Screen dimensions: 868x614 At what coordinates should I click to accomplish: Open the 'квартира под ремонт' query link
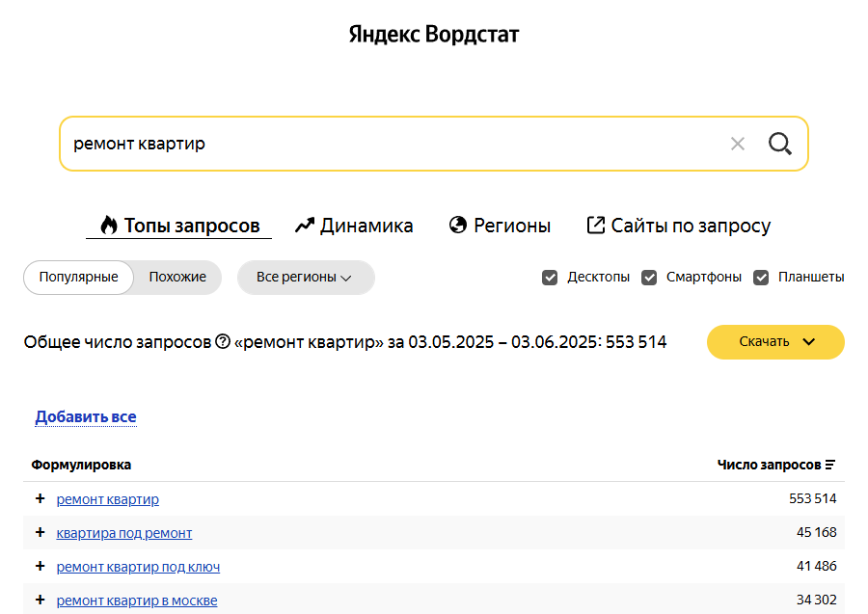(x=124, y=533)
